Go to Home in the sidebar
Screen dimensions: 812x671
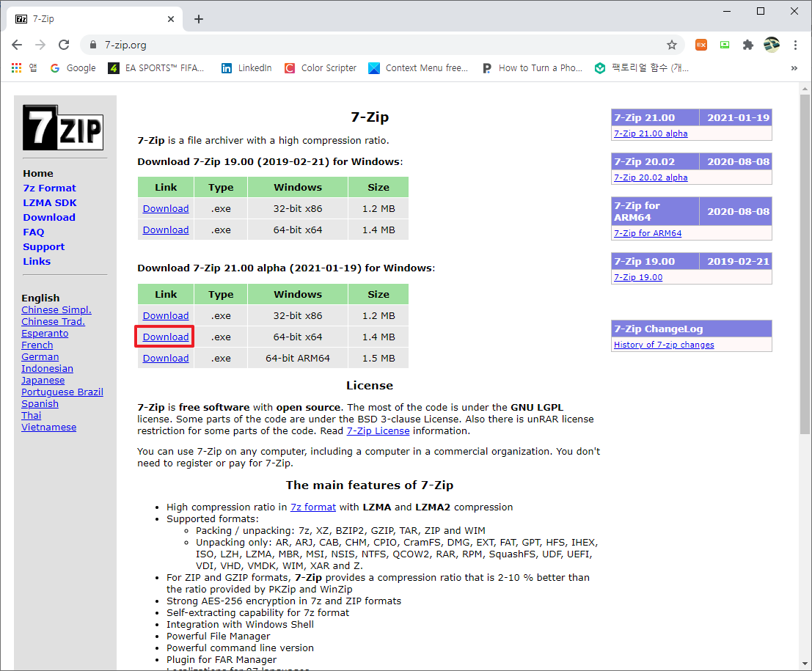coord(38,174)
